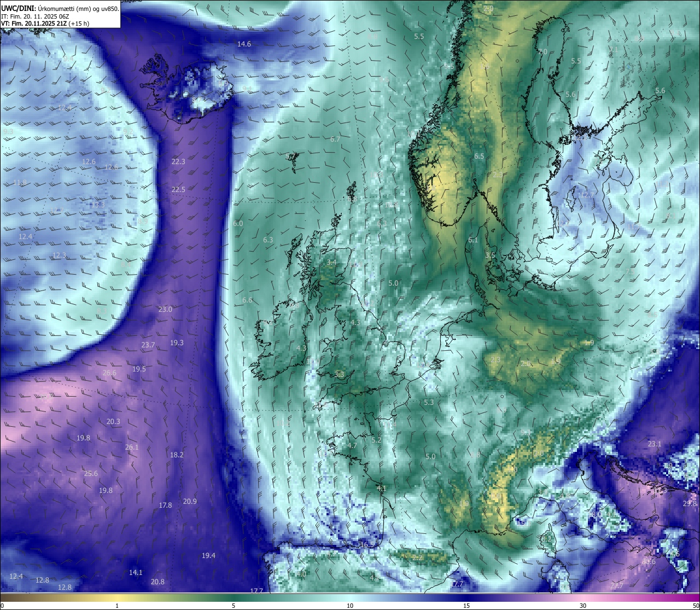This screenshot has width=700, height=610.
Task: Click the 23.0 value label
Action: (165, 309)
